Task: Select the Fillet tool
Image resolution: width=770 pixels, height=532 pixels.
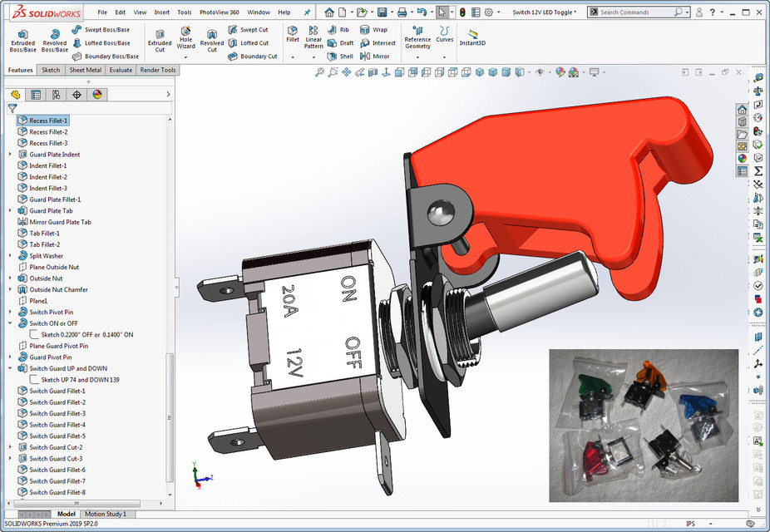Action: tap(292, 36)
